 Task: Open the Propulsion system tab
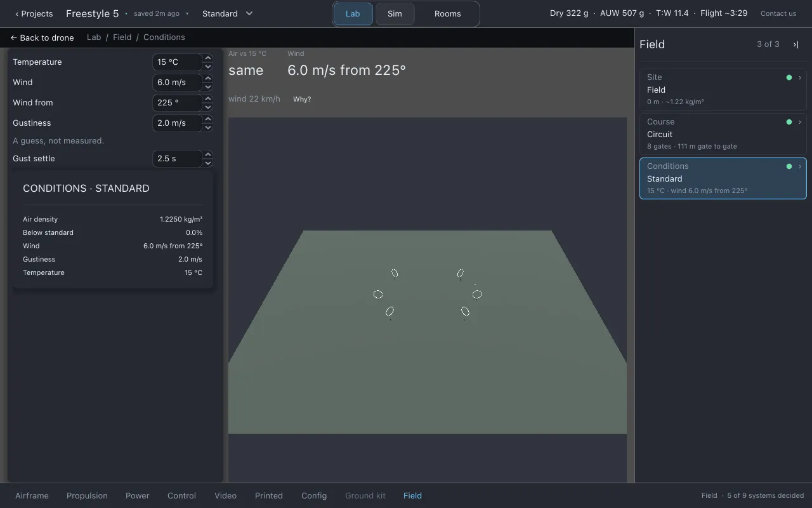click(87, 495)
